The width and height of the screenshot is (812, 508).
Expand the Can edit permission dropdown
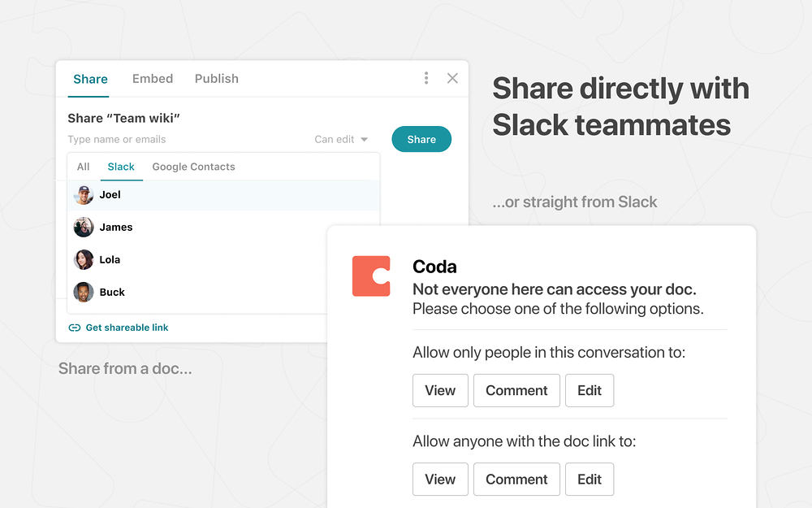(341, 140)
